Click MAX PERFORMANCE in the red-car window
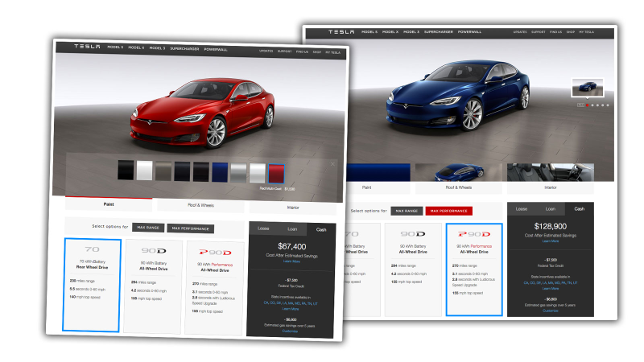This screenshot has width=644, height=362. point(191,228)
